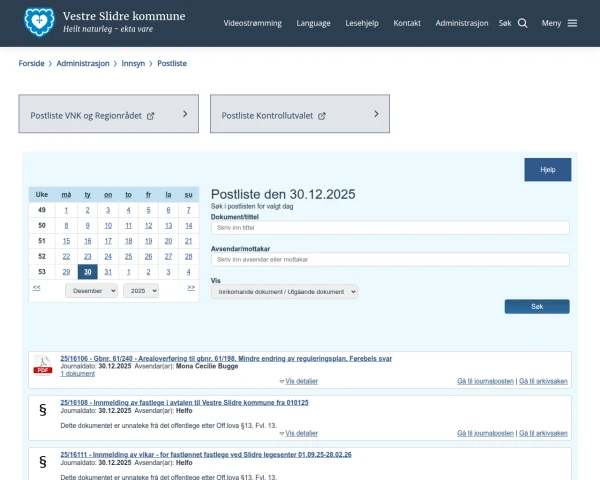Viewport: 600px width, 480px height.
Task: Open the 2025 year dropdown
Action: [141, 290]
